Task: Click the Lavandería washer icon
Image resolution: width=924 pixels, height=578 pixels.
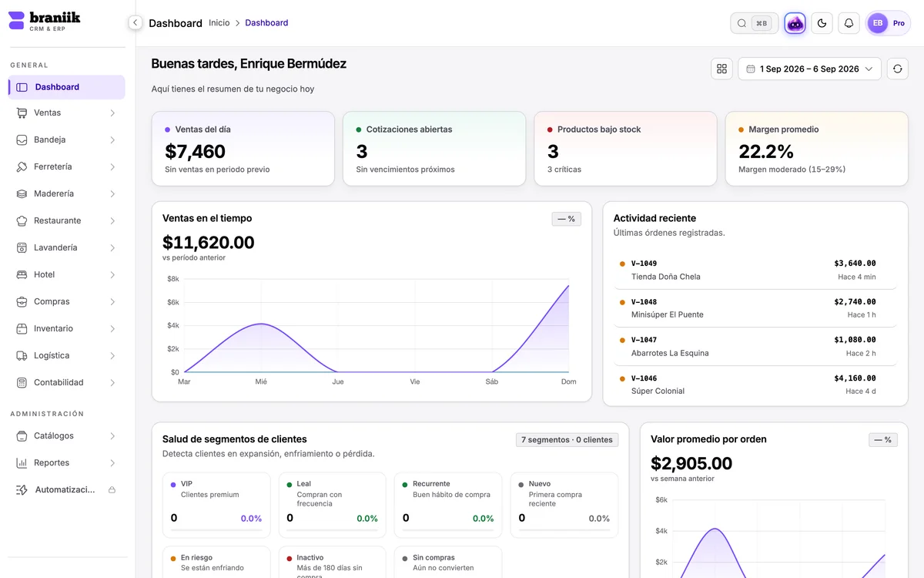Action: pyautogui.click(x=22, y=247)
